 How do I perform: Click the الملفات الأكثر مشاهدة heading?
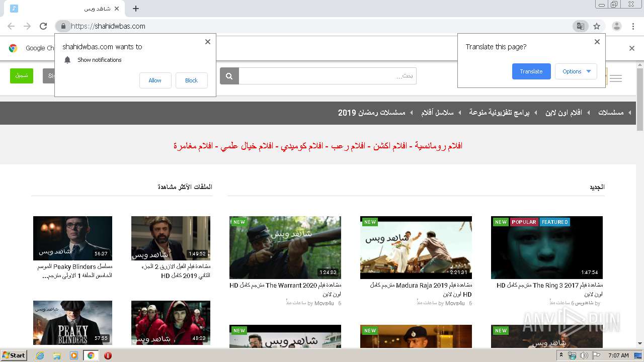pos(185,187)
